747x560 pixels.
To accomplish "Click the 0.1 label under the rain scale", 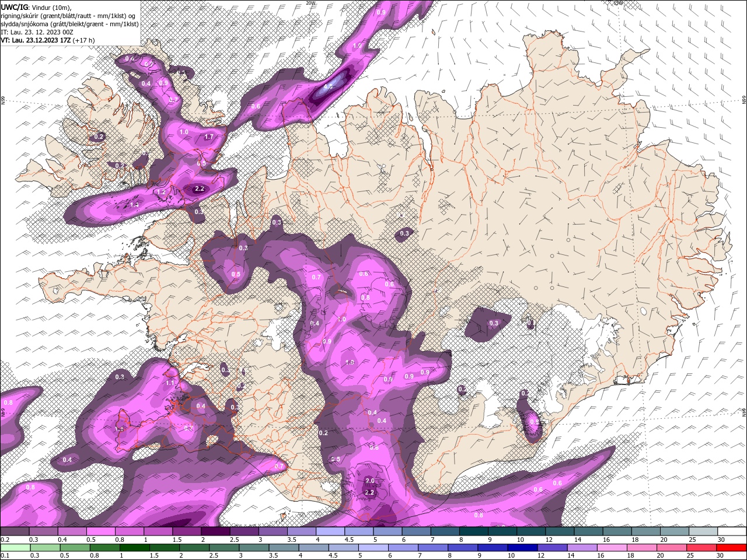I will 5,555.
